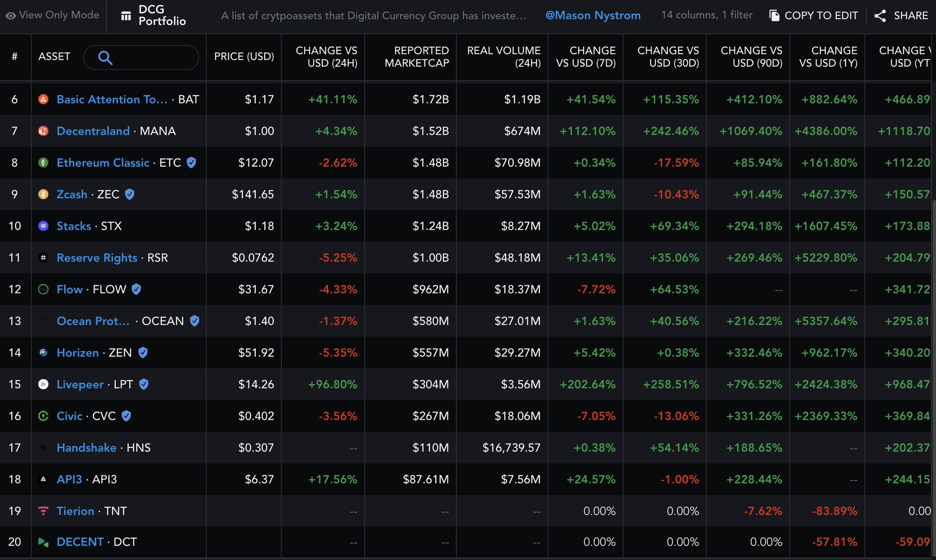
Task: Open @Mason Nystrom profile link
Action: 593,16
